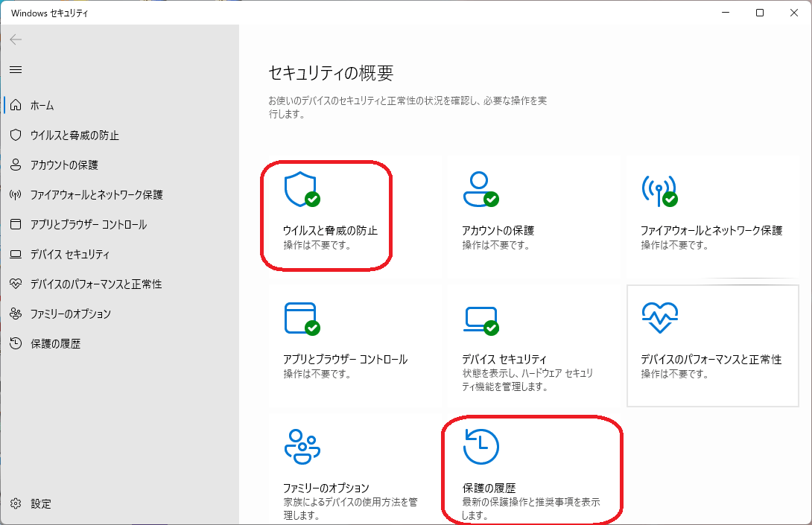Click the large antenna icon for the firewall tile
This screenshot has height=525, width=812.
pos(660,191)
